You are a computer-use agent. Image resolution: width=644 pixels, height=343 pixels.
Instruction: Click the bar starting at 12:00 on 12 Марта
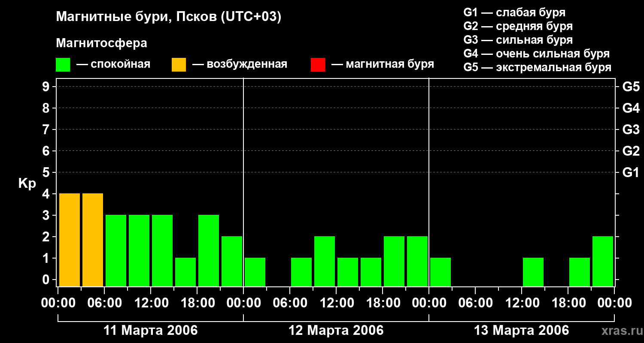click(x=348, y=272)
